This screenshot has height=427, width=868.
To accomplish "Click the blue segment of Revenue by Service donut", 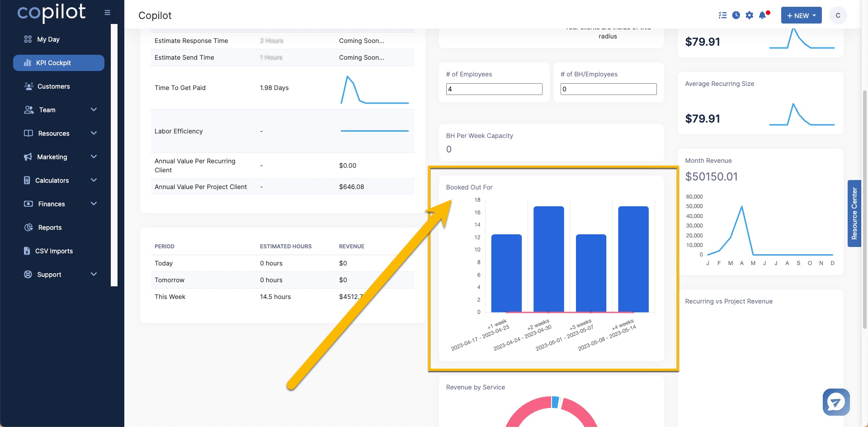I will coord(555,402).
